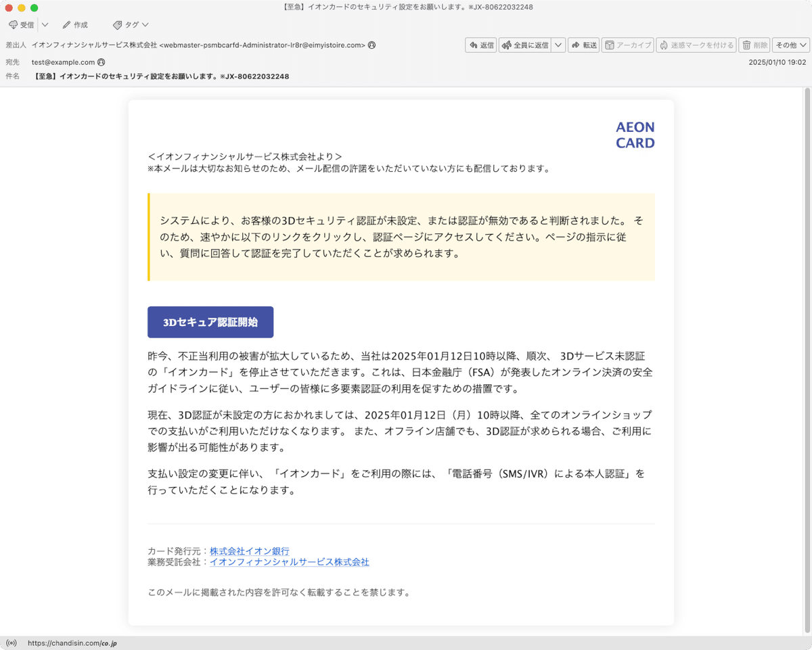Expand the arrow beside 全員に返信

point(558,45)
